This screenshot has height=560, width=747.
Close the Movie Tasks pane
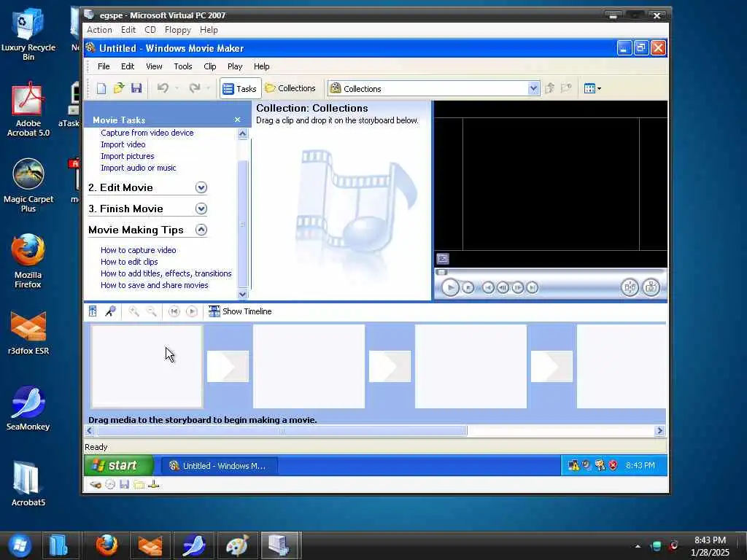click(237, 120)
